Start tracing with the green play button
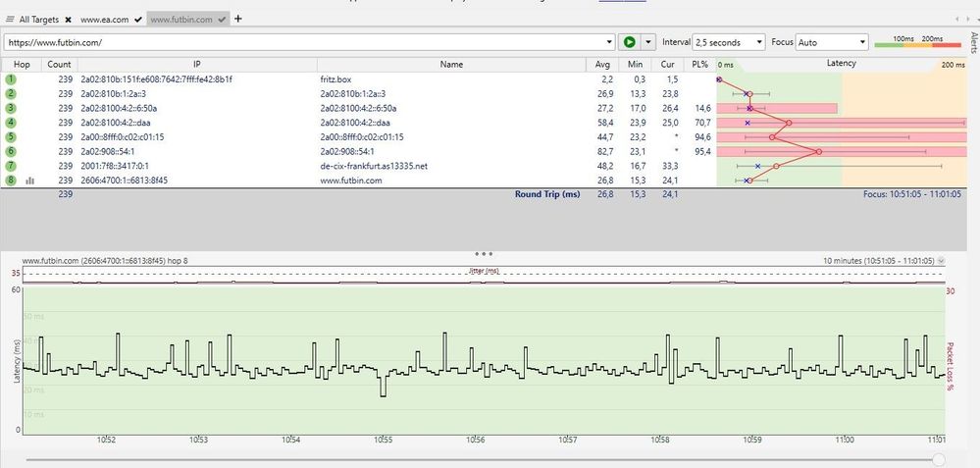980x468 pixels. point(630,42)
